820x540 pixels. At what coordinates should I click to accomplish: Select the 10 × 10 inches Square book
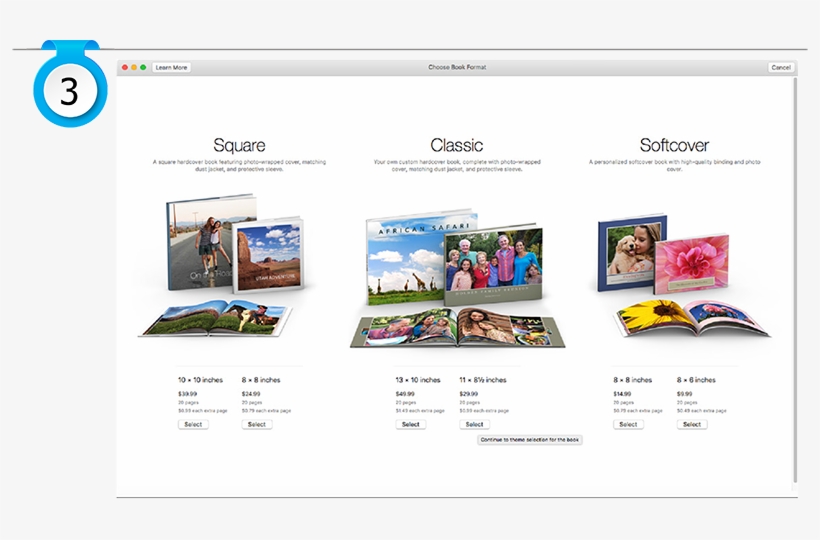[x=193, y=424]
